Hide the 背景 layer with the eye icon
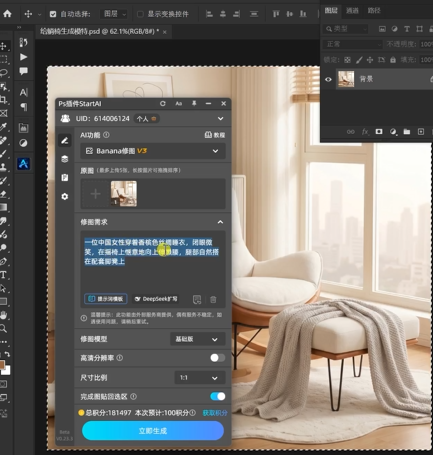 click(x=328, y=79)
